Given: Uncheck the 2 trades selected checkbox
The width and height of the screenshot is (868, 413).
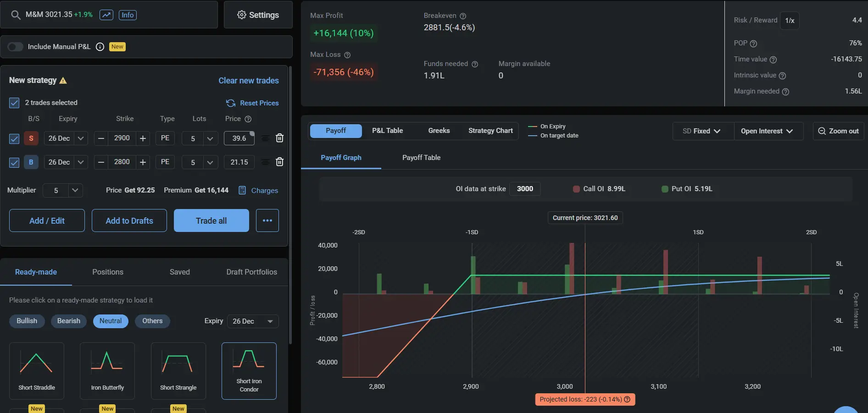Looking at the screenshot, I should click(14, 103).
